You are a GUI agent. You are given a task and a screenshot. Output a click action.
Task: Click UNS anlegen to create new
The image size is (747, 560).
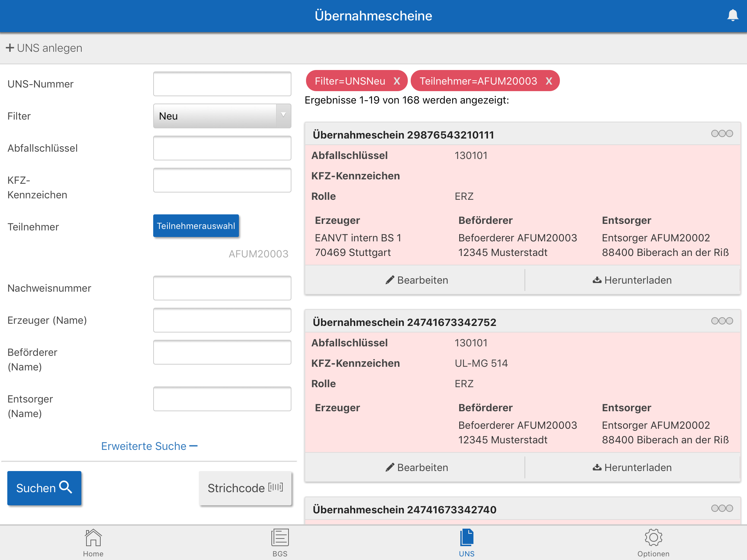[x=44, y=48]
